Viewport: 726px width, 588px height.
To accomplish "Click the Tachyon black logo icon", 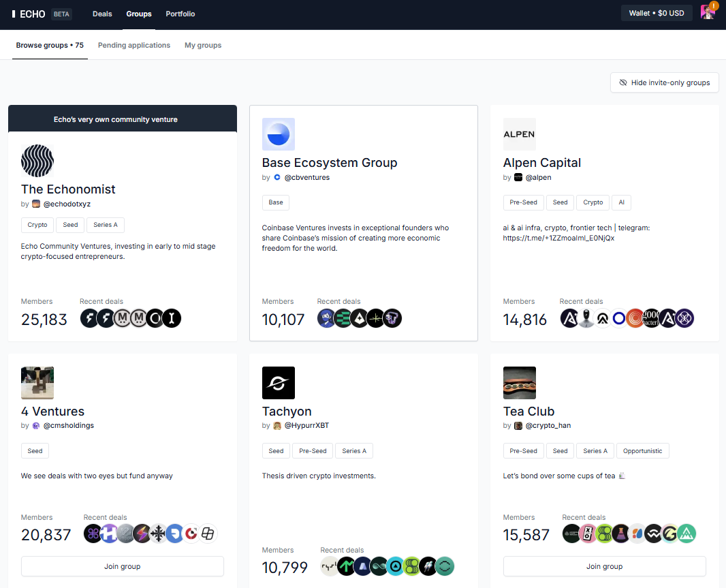I will click(279, 383).
